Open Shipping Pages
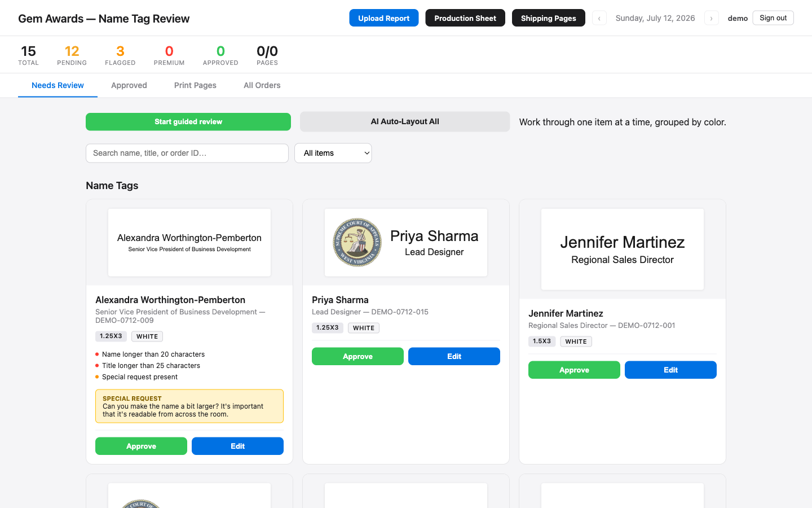 [549, 18]
